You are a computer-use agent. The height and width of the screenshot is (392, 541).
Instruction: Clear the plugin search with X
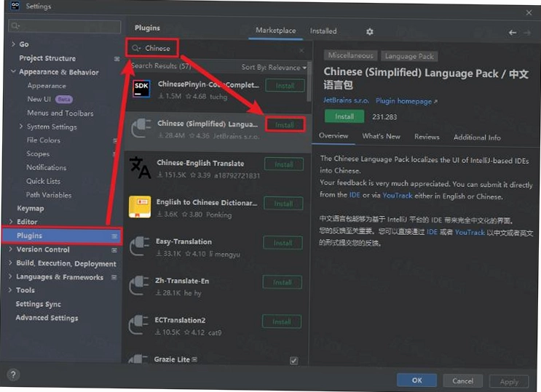point(301,50)
